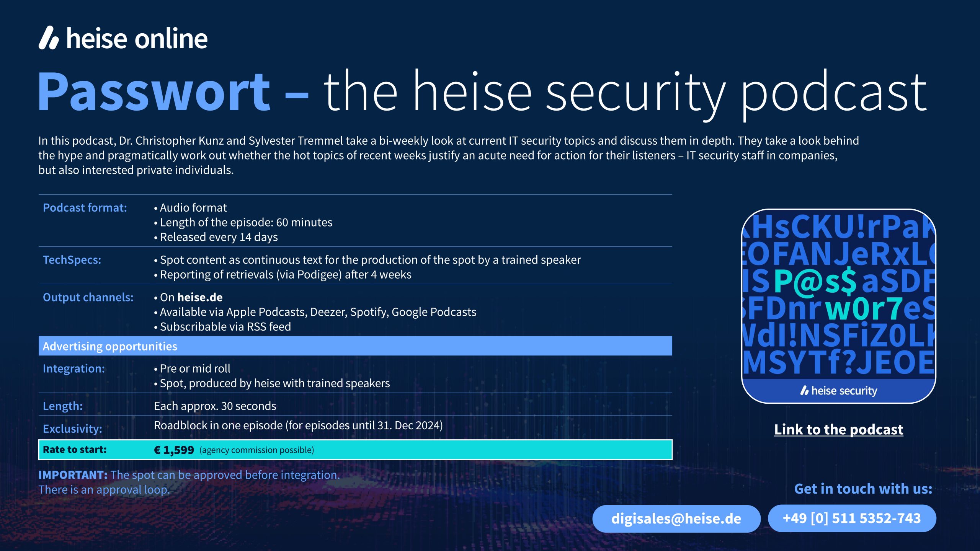Screen dimensions: 980x551
Task: Click the digisales@heise.de email button
Action: coord(676,518)
